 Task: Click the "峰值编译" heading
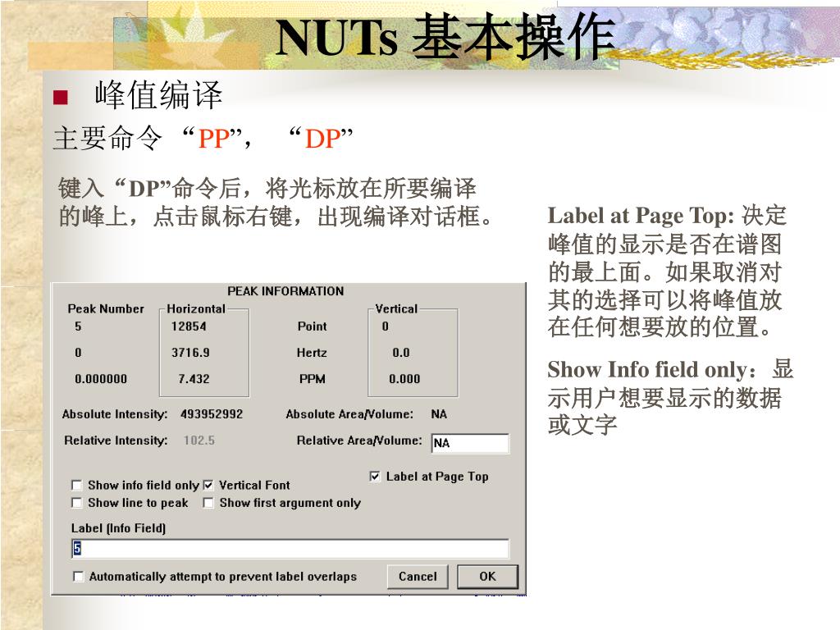(158, 95)
